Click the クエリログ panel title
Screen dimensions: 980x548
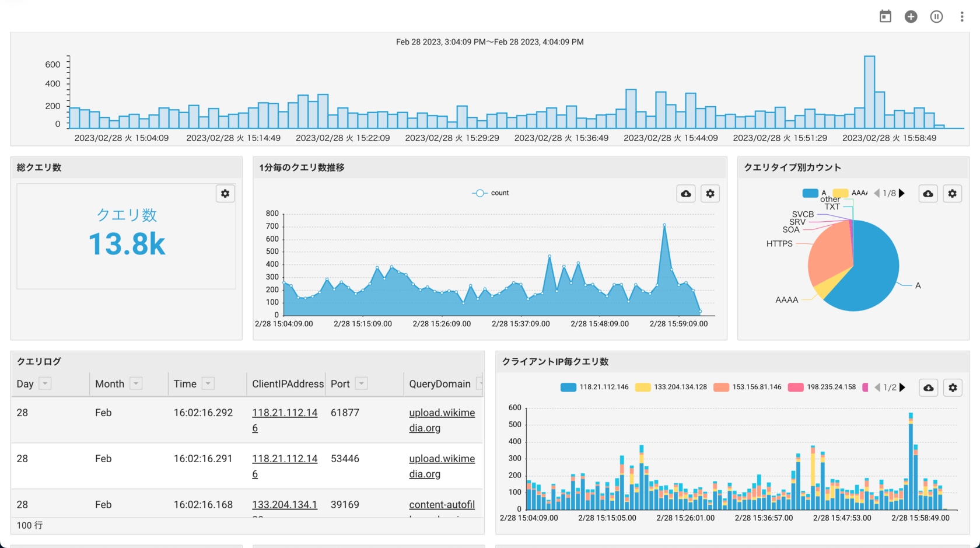tap(39, 361)
